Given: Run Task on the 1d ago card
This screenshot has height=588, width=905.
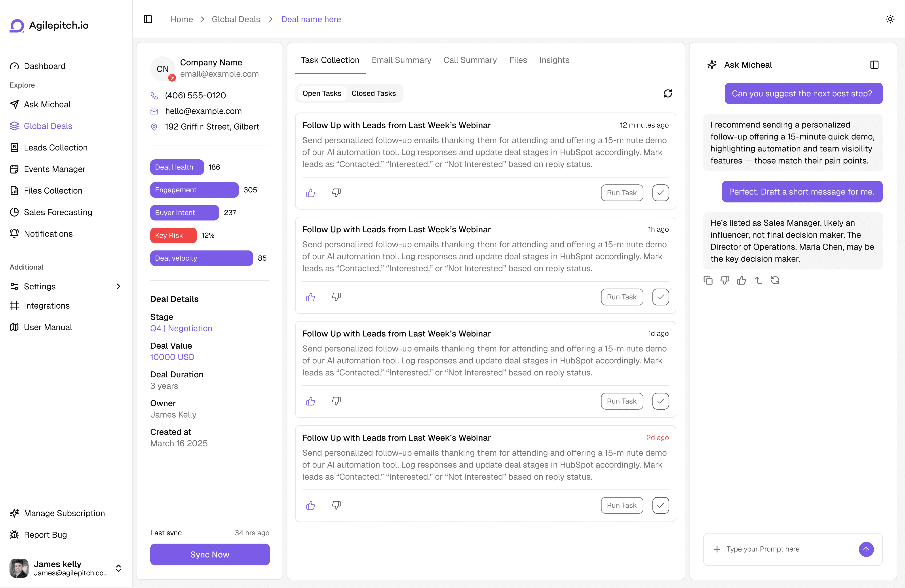Looking at the screenshot, I should pos(622,401).
